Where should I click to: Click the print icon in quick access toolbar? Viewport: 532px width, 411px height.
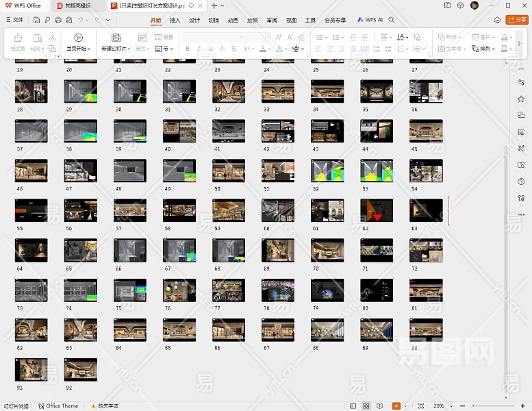point(58,21)
